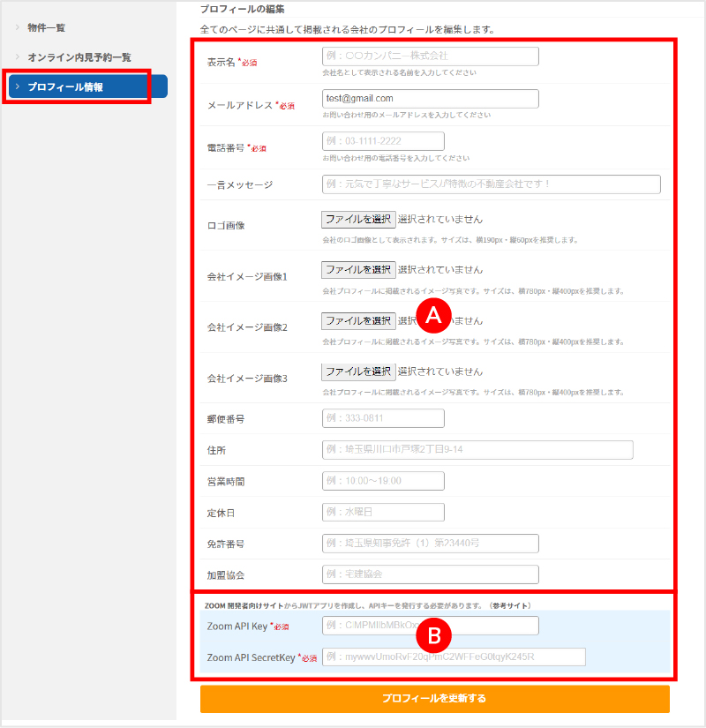Screen dimensions: 706x728
Task: Choose file for 会社イメージ画像2
Action: point(357,321)
